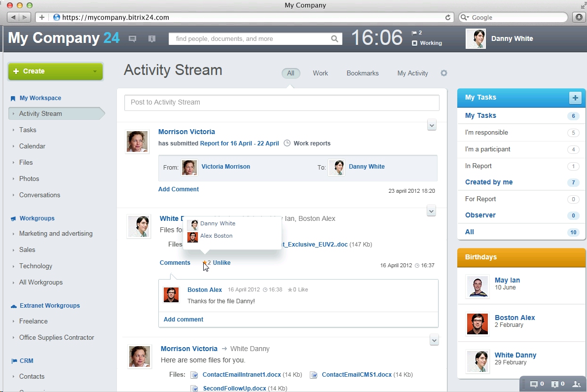
Task: Click browser back arrow button
Action: (13, 17)
